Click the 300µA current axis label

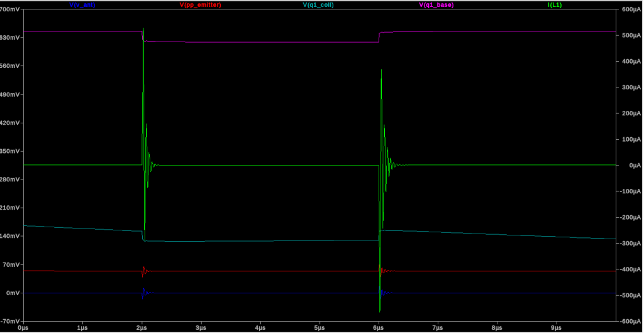(631, 87)
